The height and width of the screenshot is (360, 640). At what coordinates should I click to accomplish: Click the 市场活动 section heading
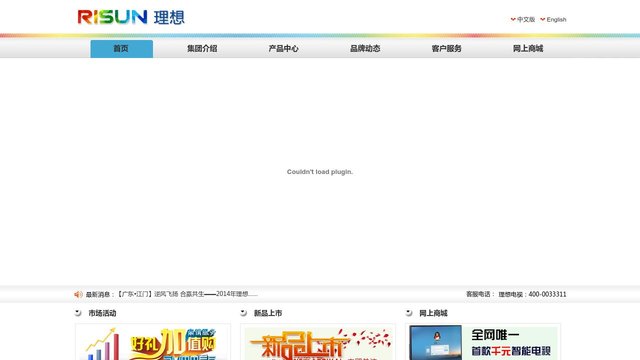pos(102,313)
